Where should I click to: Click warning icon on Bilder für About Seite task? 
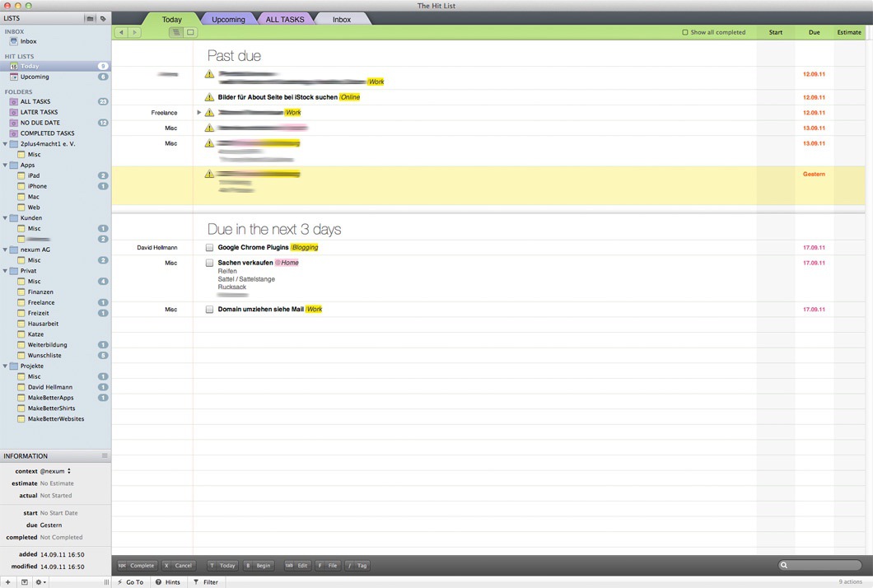pyautogui.click(x=209, y=97)
